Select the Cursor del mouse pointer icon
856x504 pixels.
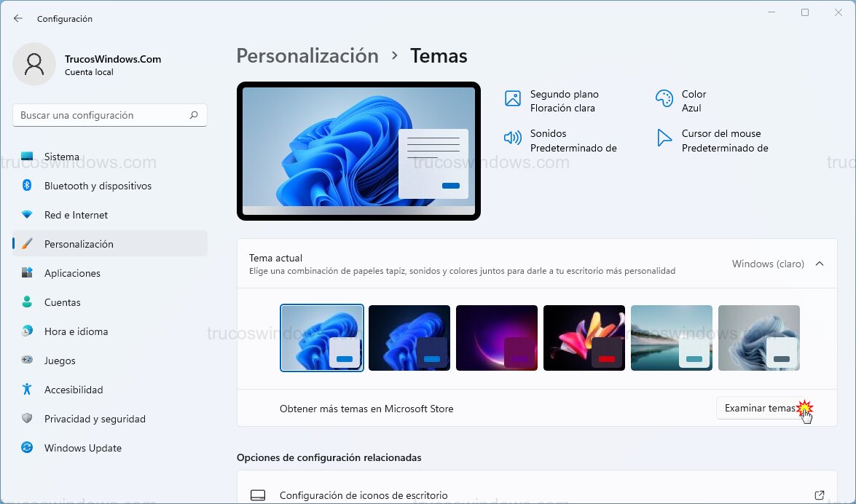[x=664, y=137]
